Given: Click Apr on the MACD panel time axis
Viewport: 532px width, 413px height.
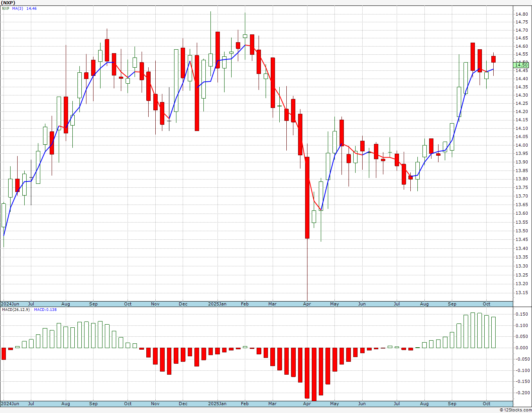Looking at the screenshot, I should pos(307,404).
